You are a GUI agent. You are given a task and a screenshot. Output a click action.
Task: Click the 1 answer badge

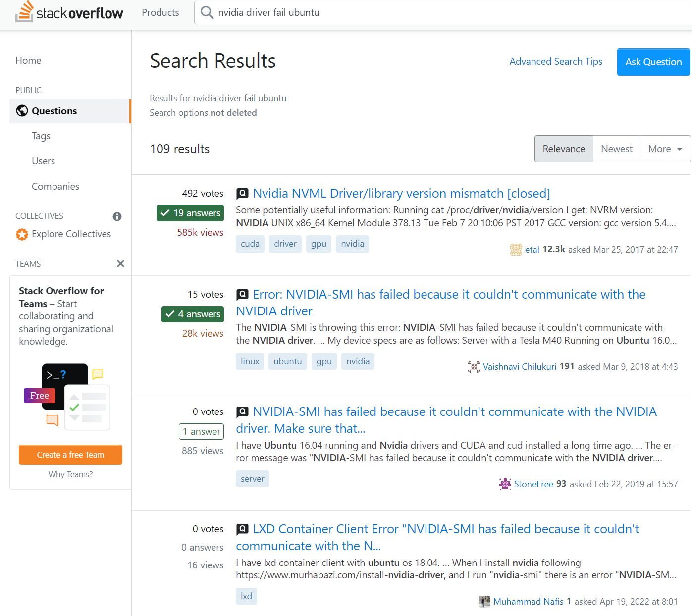201,432
